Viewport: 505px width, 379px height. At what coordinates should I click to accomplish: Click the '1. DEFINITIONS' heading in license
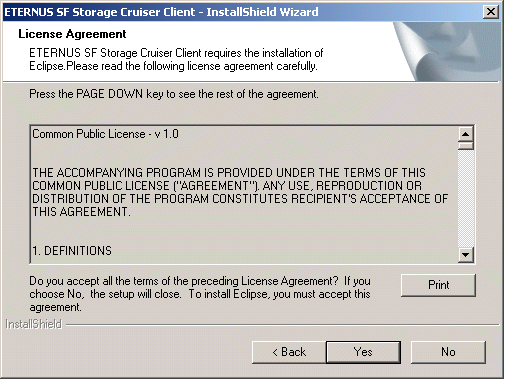72,251
